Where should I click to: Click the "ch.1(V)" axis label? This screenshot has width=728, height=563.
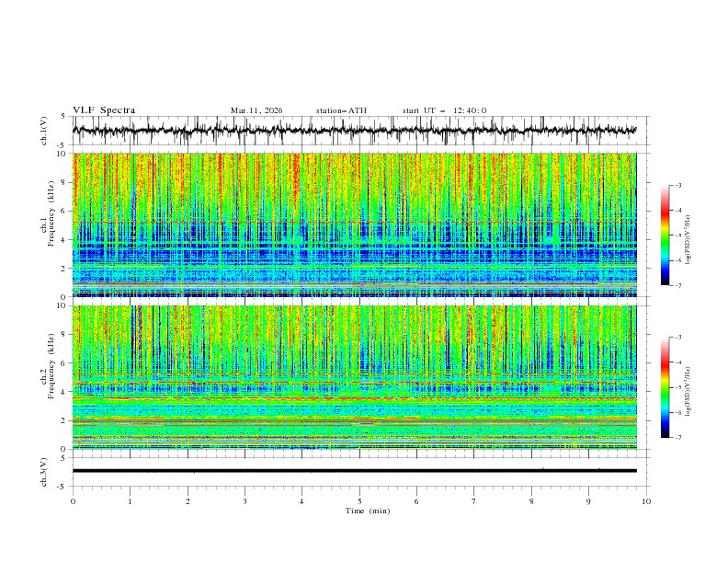click(44, 131)
